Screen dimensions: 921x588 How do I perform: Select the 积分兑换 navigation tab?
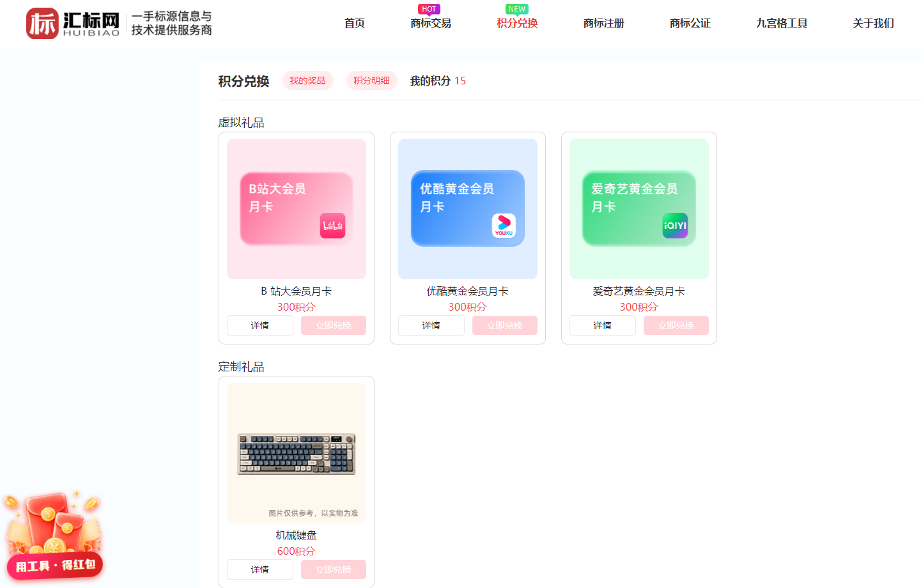(x=517, y=24)
